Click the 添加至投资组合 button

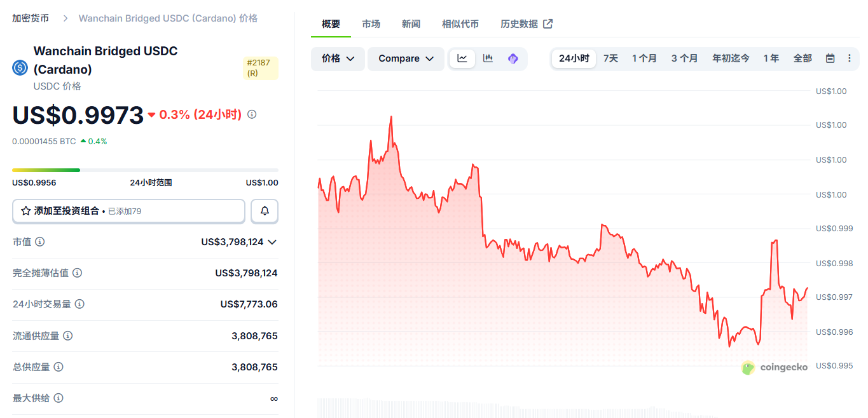click(128, 211)
